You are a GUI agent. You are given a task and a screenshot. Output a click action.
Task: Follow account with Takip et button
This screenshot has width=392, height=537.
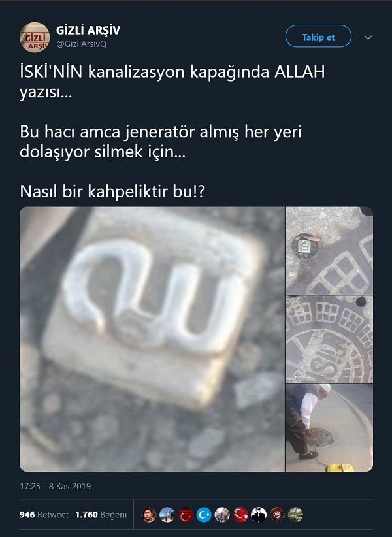point(318,37)
